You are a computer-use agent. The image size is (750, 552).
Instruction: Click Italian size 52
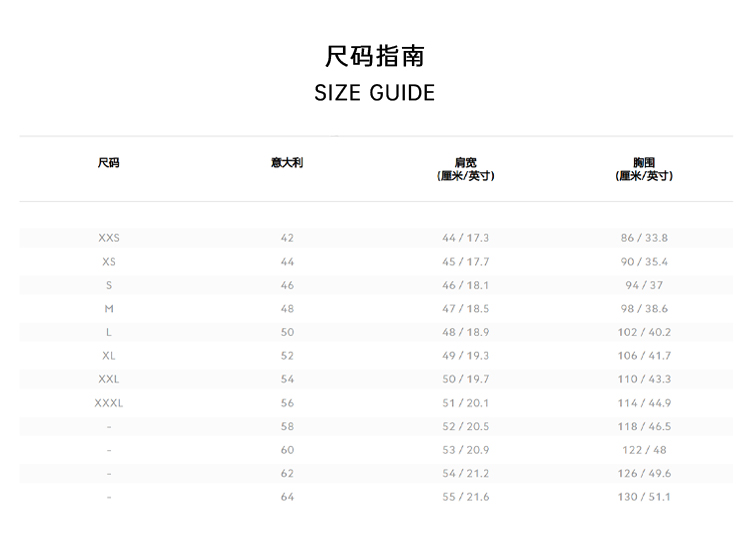(287, 355)
